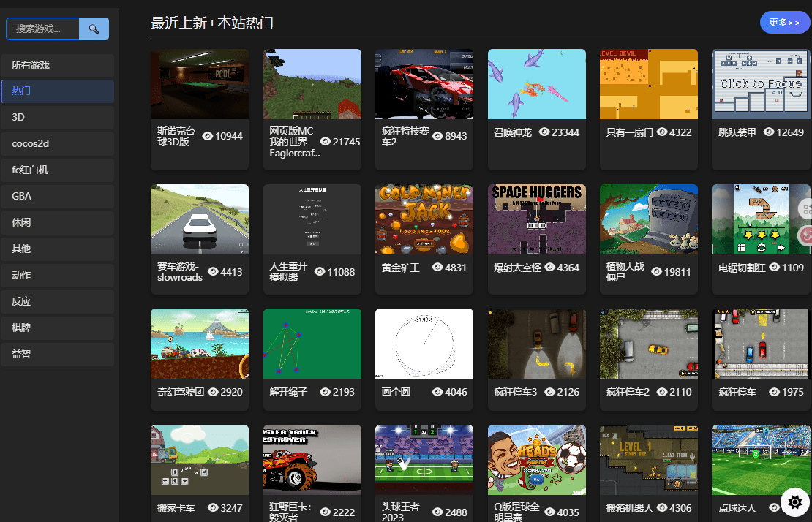Click the QR code icon on right edge
The width and height of the screenshot is (812, 522).
[806, 211]
